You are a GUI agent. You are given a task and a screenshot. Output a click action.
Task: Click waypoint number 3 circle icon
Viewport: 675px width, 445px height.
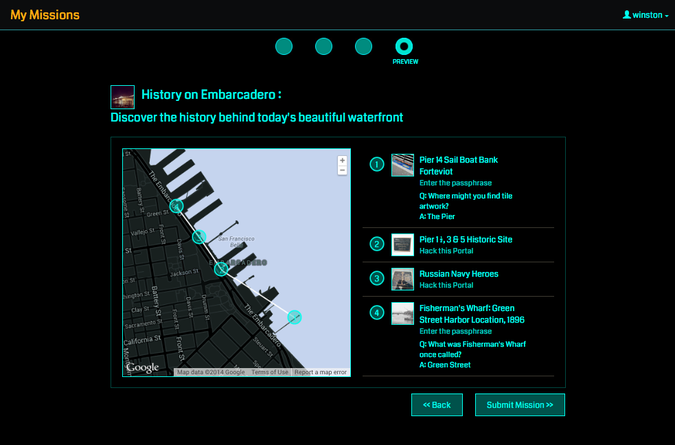coord(377,279)
